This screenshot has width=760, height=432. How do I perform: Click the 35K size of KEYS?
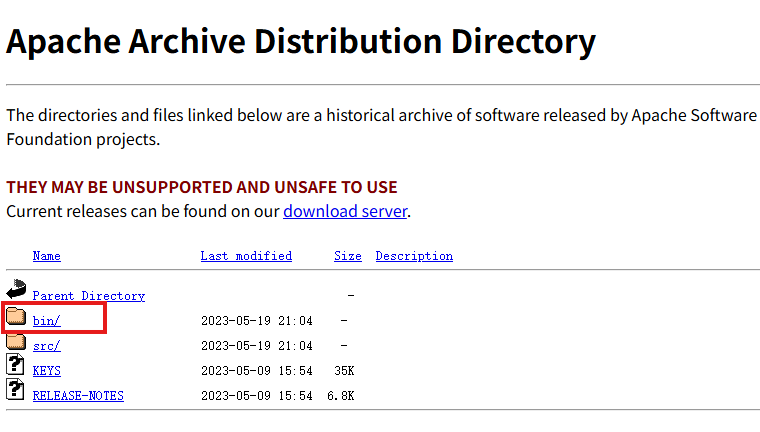(344, 371)
